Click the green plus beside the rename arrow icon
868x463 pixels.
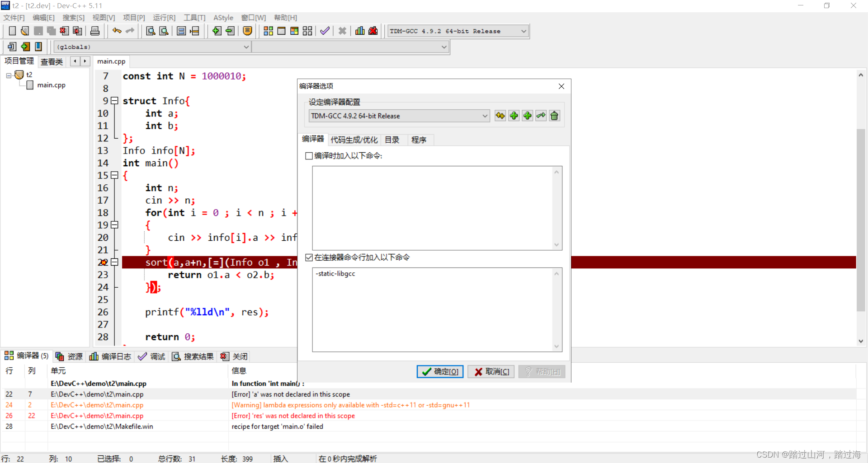pyautogui.click(x=527, y=116)
